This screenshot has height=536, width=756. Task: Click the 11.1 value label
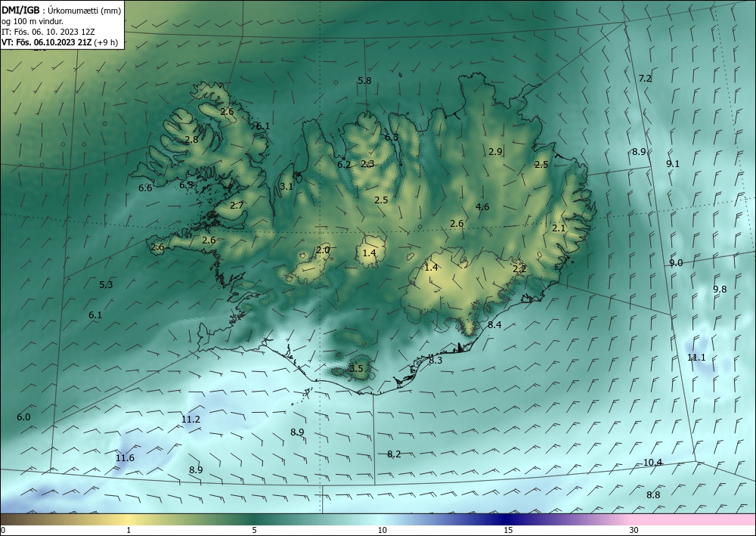tap(696, 358)
